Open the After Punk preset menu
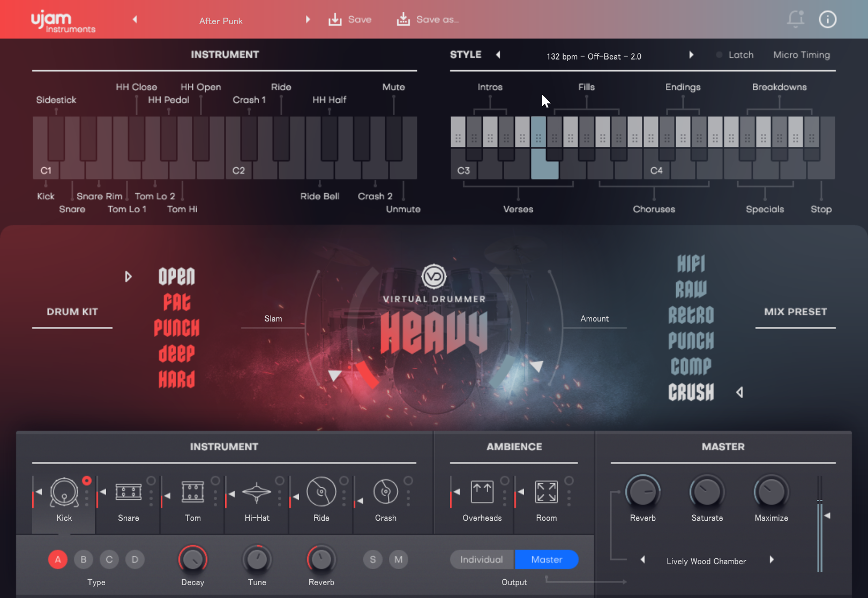The height and width of the screenshot is (598, 868). coord(221,21)
